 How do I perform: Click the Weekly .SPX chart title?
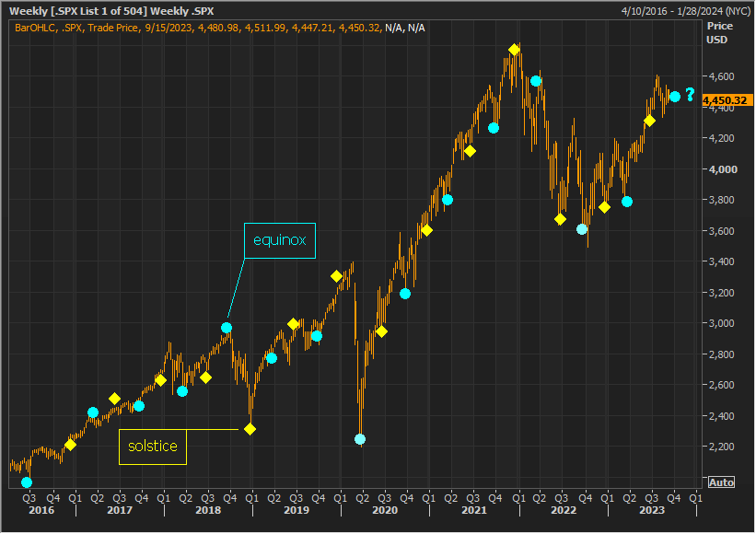pyautogui.click(x=111, y=11)
